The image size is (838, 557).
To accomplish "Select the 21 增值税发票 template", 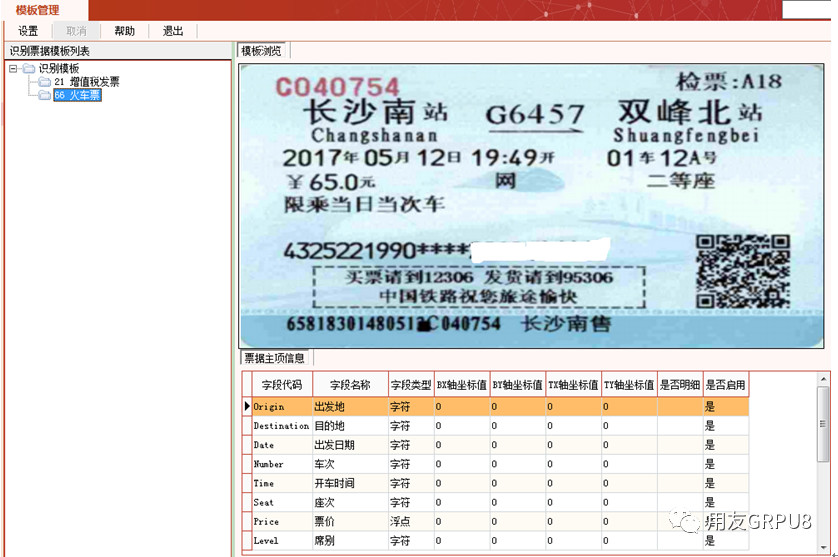I will click(87, 82).
